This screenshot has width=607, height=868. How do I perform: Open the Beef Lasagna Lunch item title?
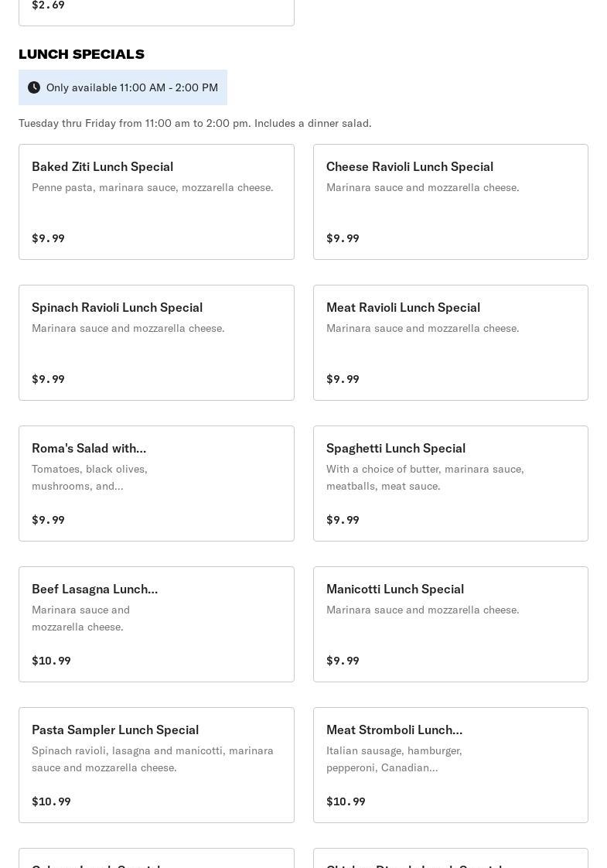tap(94, 589)
